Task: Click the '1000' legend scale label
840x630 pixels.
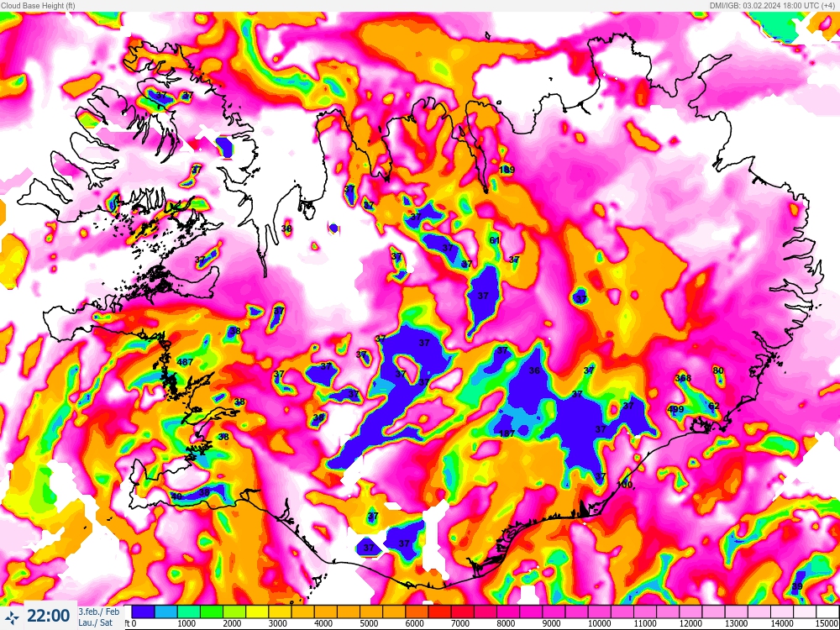Action: coord(186,623)
